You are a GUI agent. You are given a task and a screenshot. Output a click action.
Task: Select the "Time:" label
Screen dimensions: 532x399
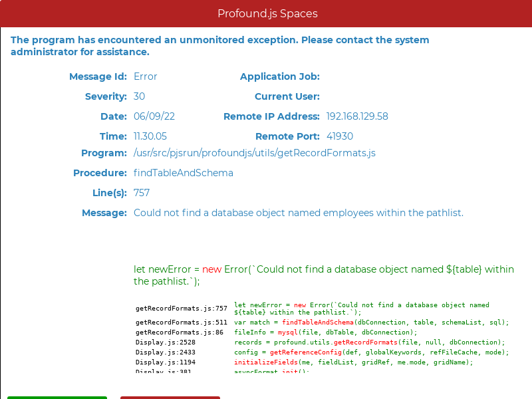click(113, 136)
